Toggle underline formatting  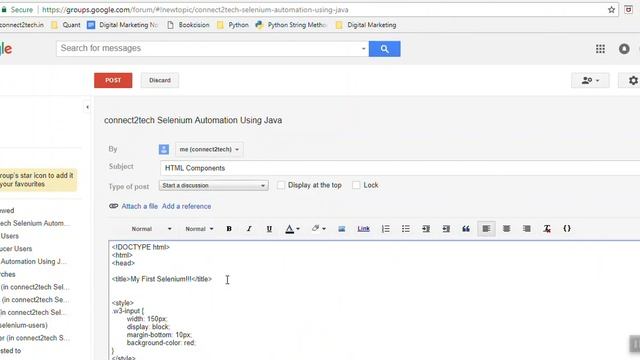pos(269,229)
